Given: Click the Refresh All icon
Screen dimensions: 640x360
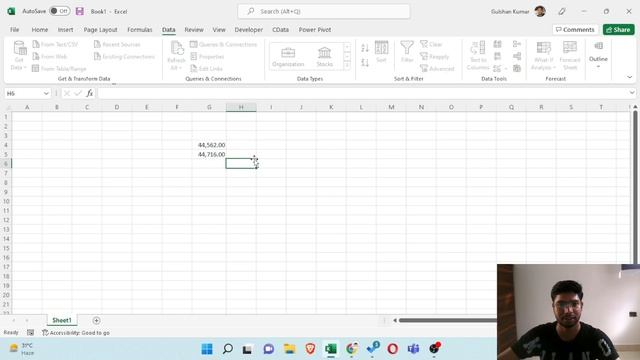Looking at the screenshot, I should point(177,49).
